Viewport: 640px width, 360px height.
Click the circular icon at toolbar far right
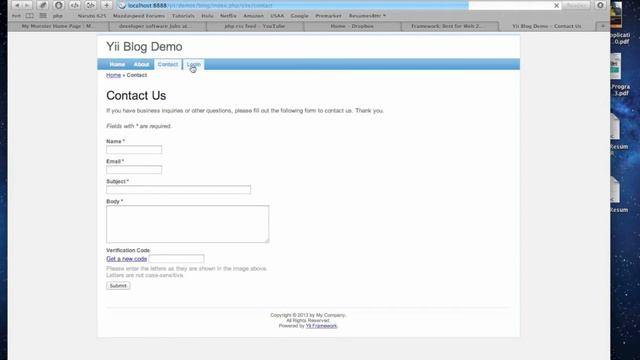tap(600, 5)
